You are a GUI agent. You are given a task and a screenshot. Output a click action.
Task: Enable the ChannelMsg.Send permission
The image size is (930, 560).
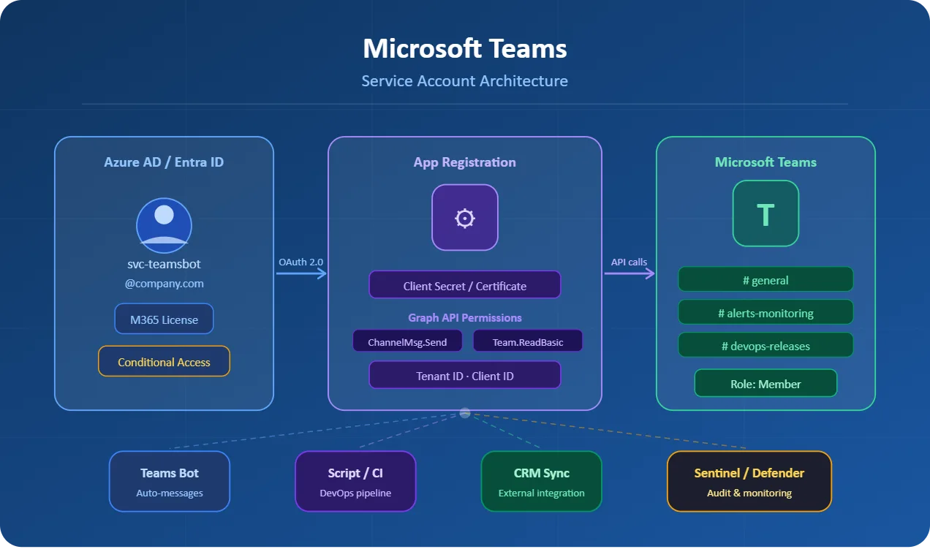[x=407, y=340]
